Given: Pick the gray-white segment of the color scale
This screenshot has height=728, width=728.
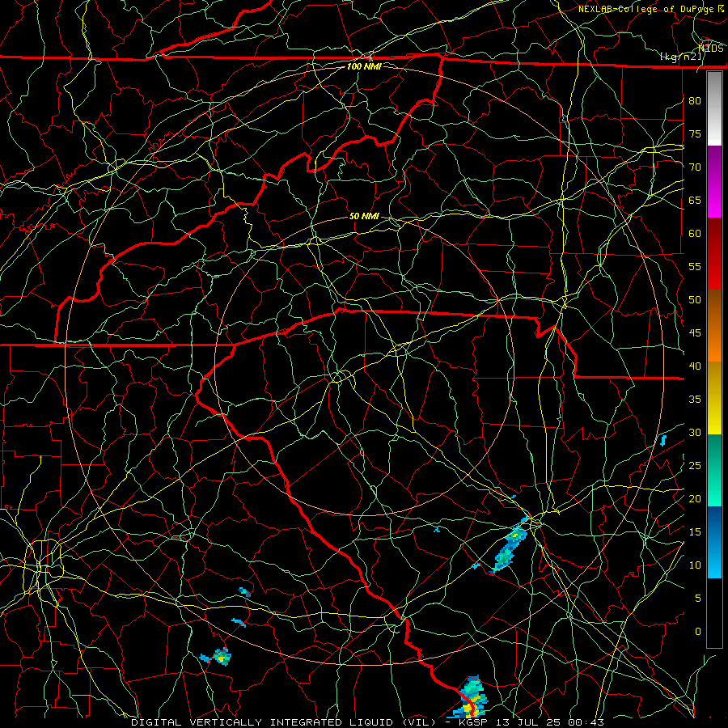Looking at the screenshot, I should click(x=714, y=108).
